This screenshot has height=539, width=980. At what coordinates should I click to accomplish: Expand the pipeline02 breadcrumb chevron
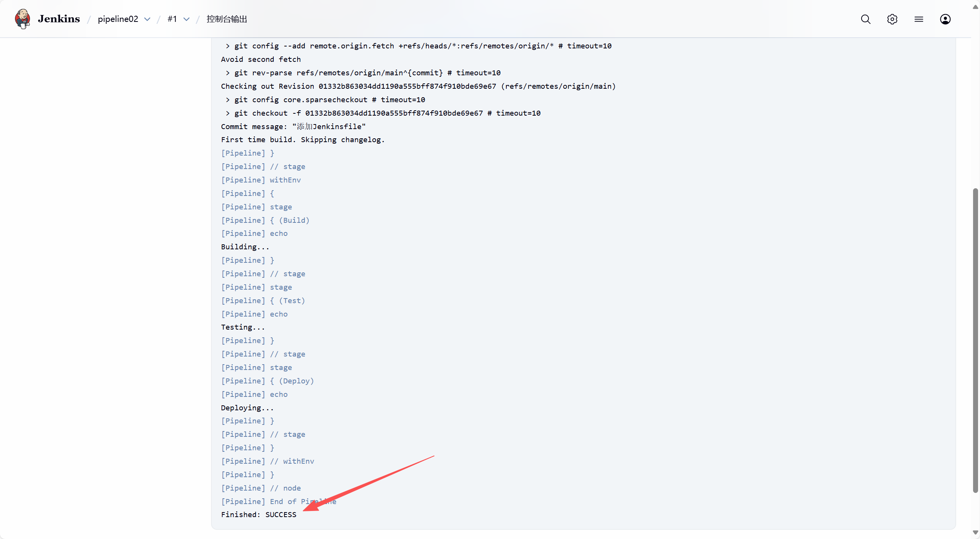point(147,19)
